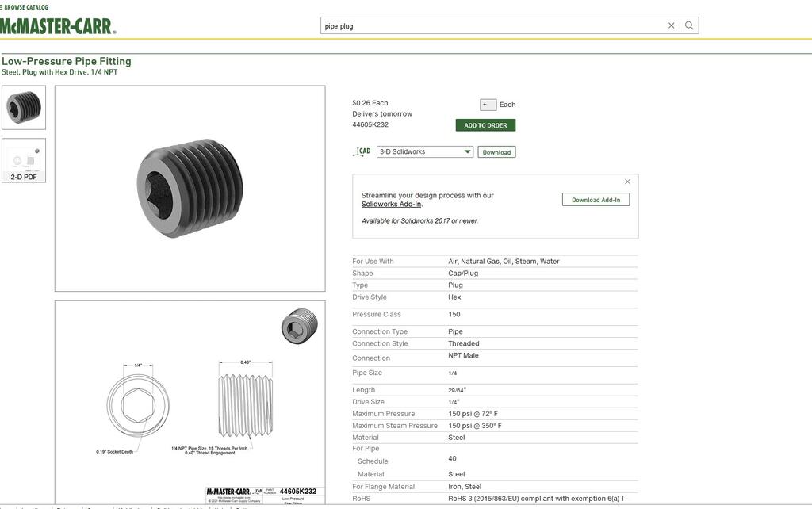The image size is (812, 509).
Task: Click the '0.19" Socket Depth' drawing note
Action: coord(114,452)
